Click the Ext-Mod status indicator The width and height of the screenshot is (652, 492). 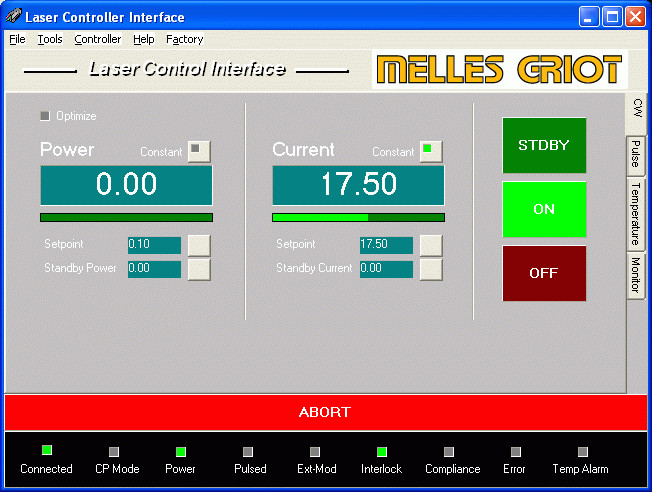coord(315,452)
